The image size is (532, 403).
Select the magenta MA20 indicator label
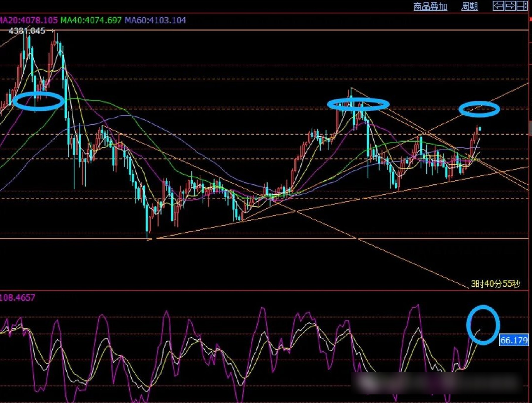click(x=29, y=20)
